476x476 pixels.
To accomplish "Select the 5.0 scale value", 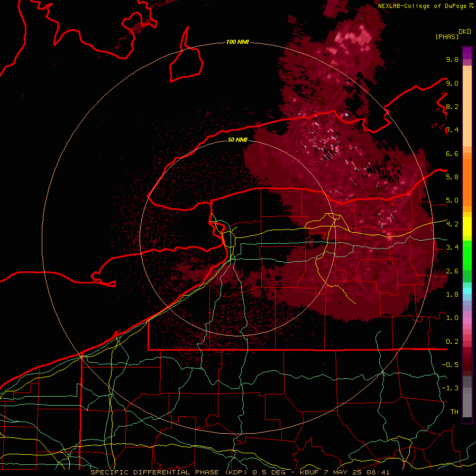I will (452, 200).
